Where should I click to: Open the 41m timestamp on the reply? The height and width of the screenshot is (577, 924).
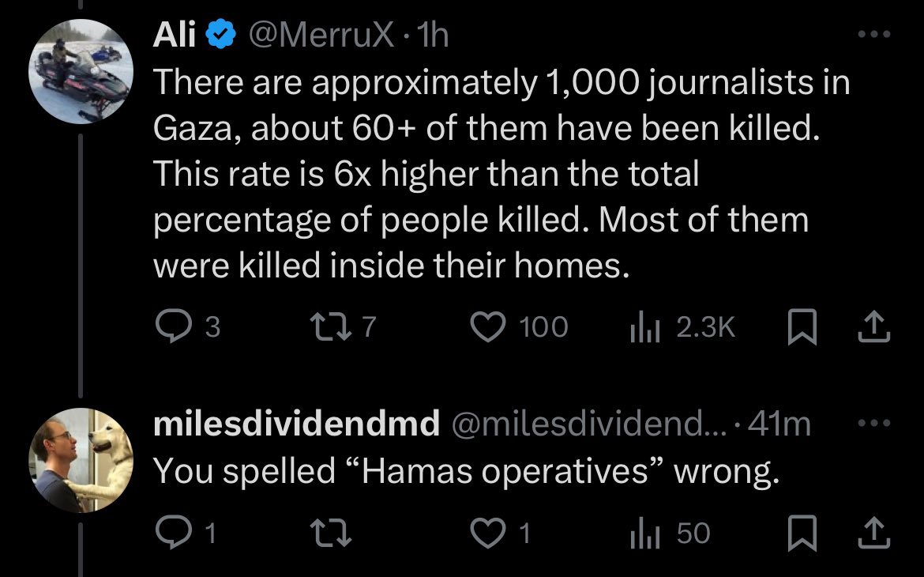click(779, 424)
